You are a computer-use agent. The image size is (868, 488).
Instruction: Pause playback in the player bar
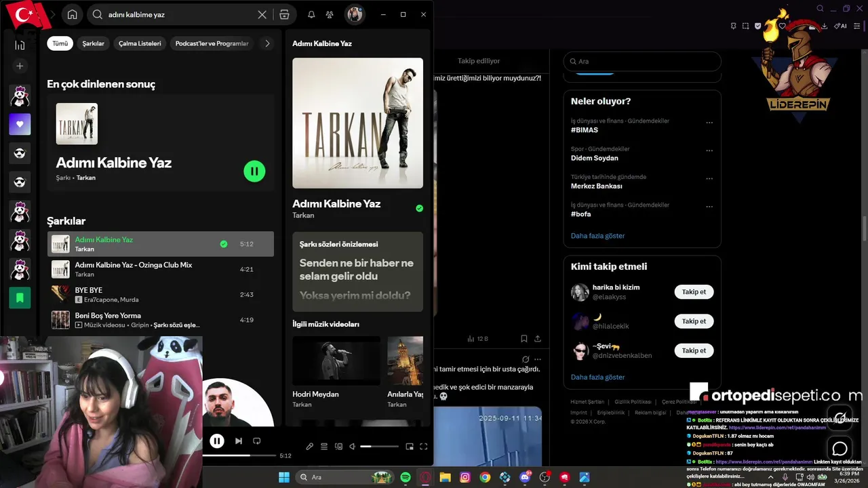pyautogui.click(x=217, y=441)
